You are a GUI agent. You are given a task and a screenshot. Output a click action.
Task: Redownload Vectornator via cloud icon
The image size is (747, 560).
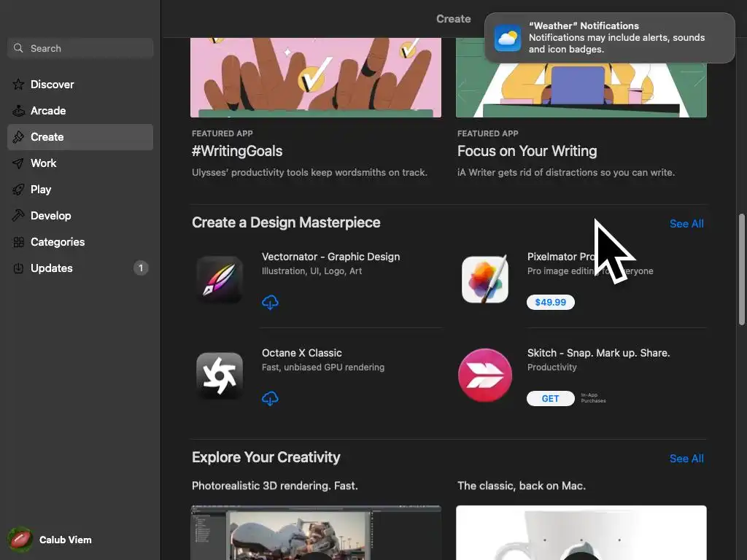pos(270,303)
